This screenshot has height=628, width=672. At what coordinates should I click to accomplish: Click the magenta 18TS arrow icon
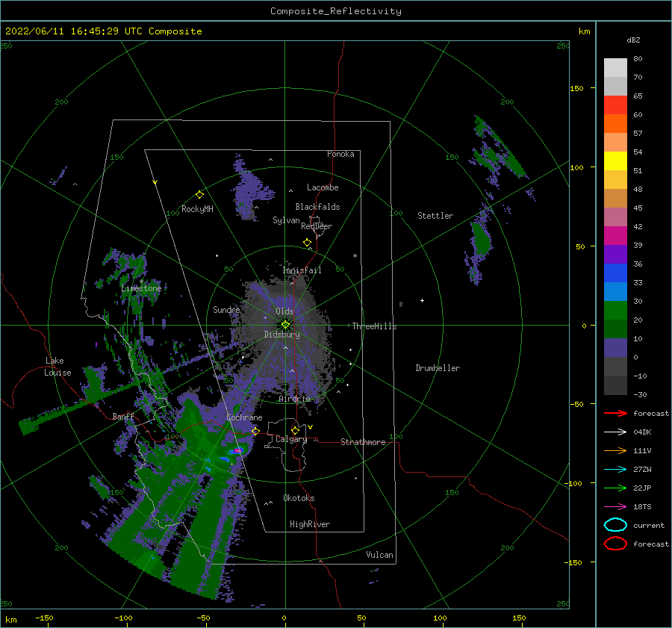(615, 507)
